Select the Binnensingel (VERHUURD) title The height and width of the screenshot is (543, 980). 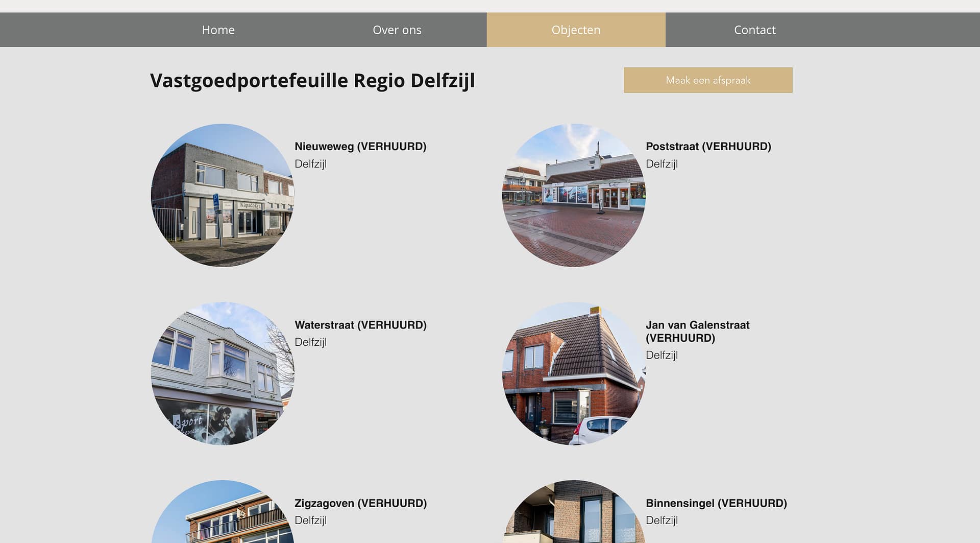(x=716, y=503)
